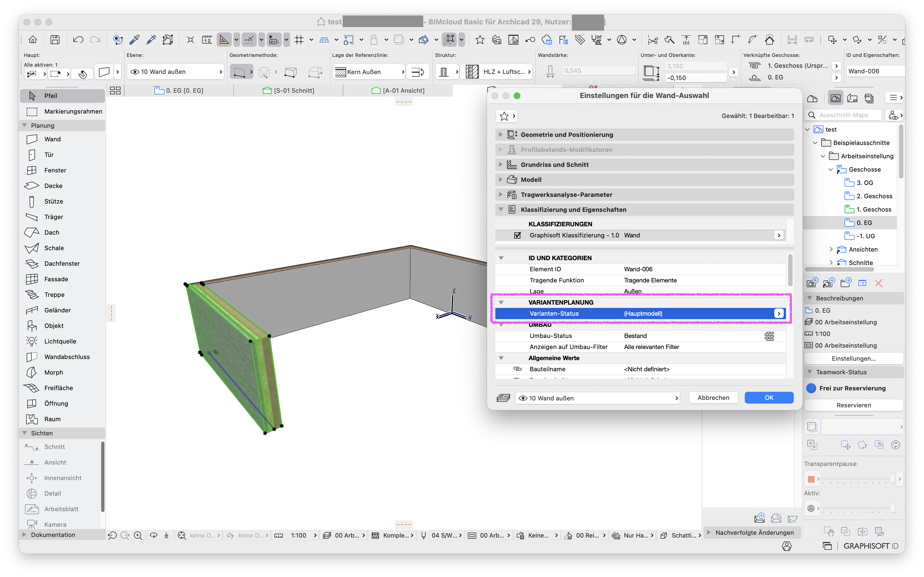
Task: Click the Reservieren button
Action: click(x=854, y=406)
